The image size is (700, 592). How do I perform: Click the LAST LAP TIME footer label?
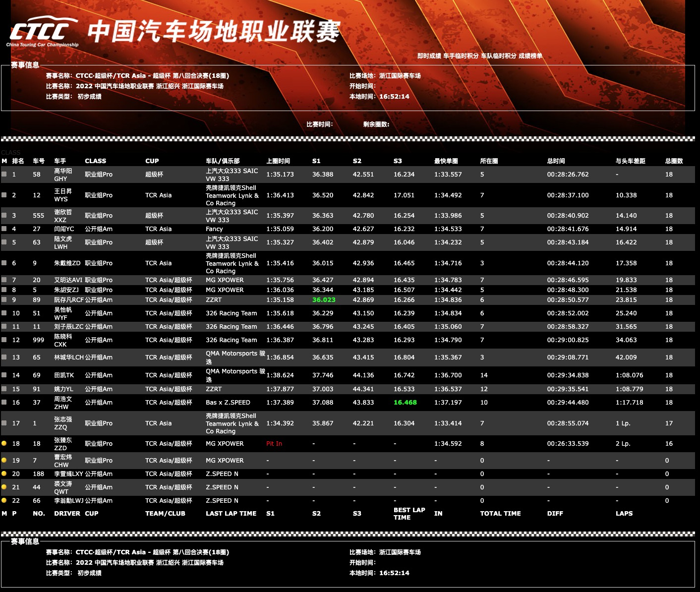(231, 514)
